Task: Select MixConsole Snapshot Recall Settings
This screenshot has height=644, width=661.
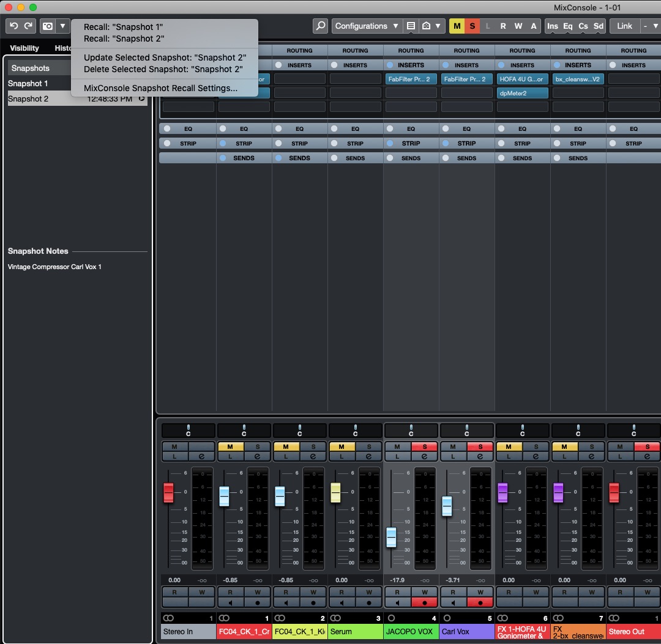Action: pos(160,88)
